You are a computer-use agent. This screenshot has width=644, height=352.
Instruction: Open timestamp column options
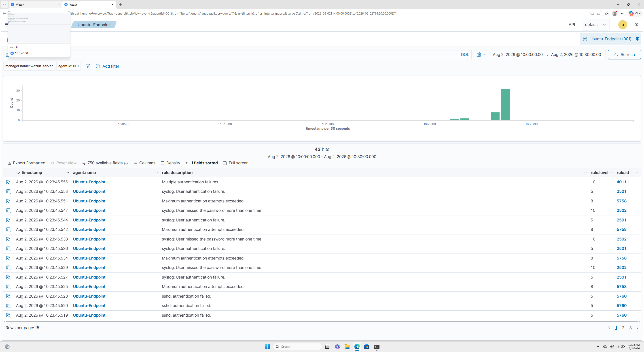[68, 172]
